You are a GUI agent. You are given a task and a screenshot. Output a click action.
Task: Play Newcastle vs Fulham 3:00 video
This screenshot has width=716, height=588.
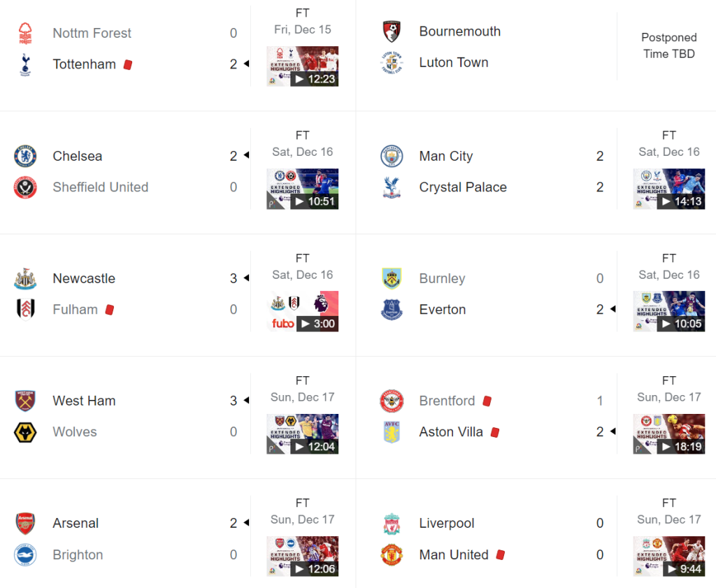tap(302, 311)
